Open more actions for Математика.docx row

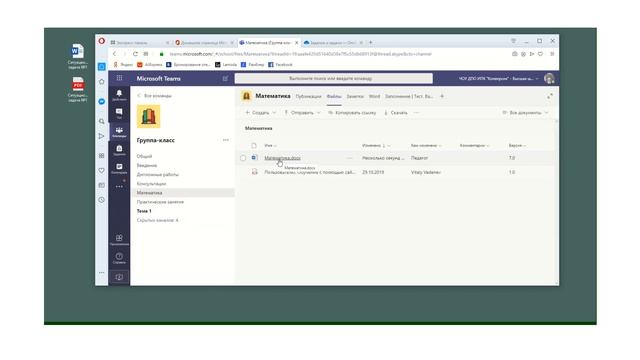349,158
